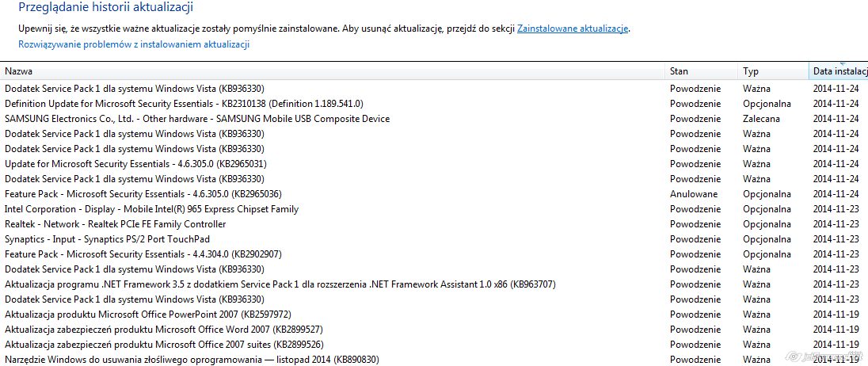This screenshot has width=868, height=366.
Task: Sort by the Nazwa column header
Action: point(332,71)
